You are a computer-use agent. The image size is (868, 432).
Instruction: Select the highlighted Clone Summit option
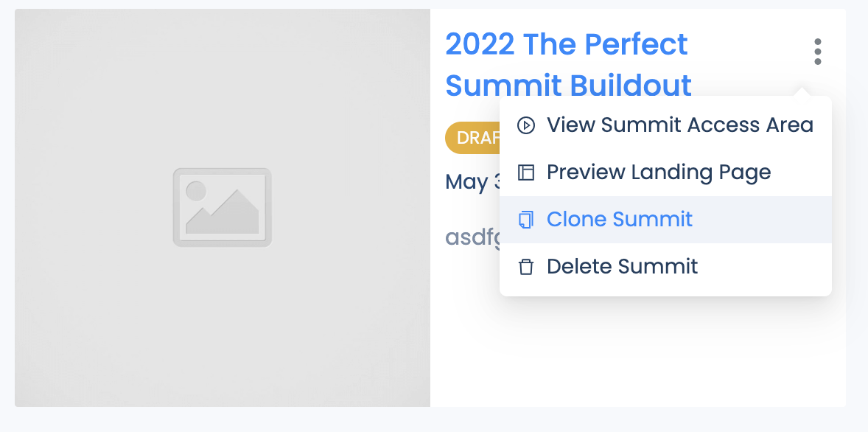tap(665, 220)
